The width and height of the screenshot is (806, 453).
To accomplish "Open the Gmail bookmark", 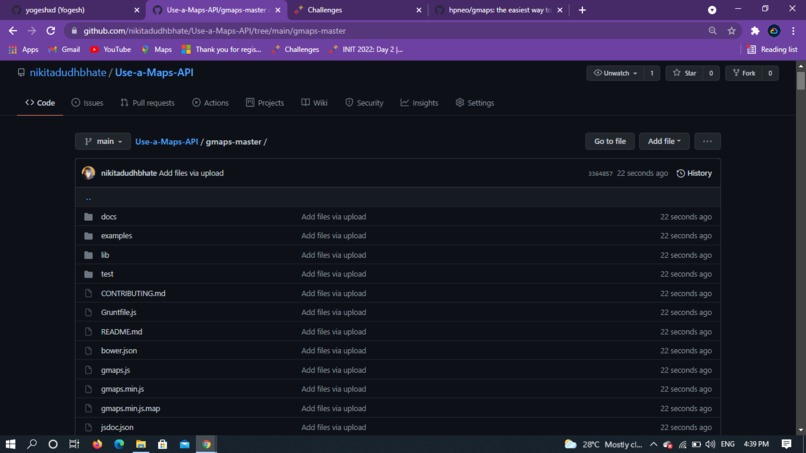I will [64, 49].
